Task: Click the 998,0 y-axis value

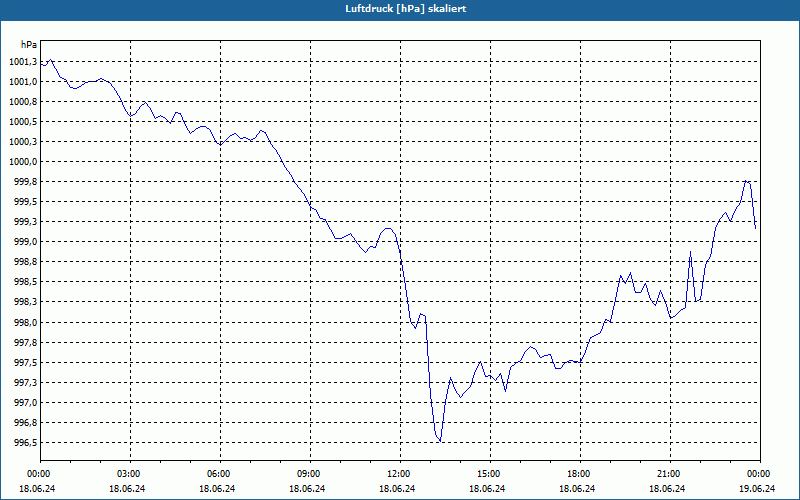Action: 25,322
